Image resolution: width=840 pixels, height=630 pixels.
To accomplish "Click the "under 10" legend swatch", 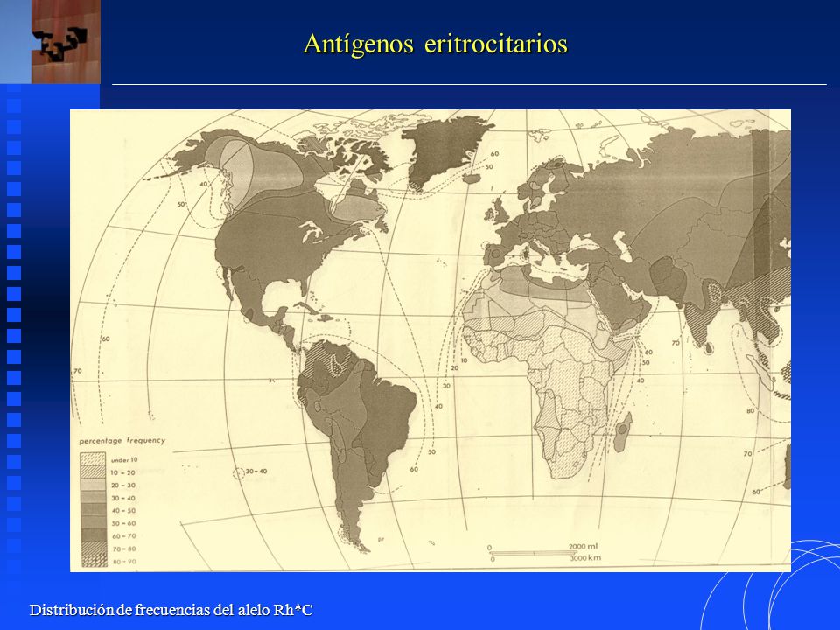I will pyautogui.click(x=93, y=459).
